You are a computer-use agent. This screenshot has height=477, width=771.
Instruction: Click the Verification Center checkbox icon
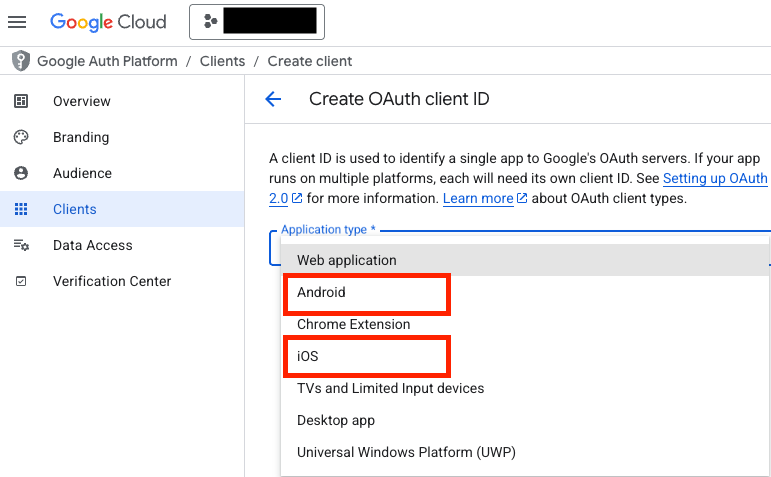20,281
